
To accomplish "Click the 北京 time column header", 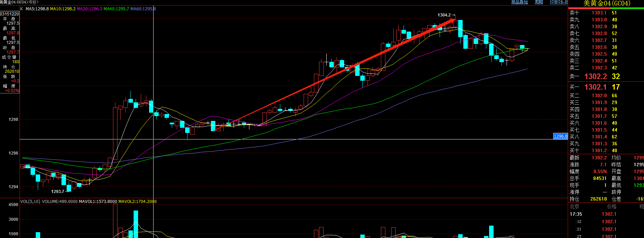I will click(x=574, y=206).
